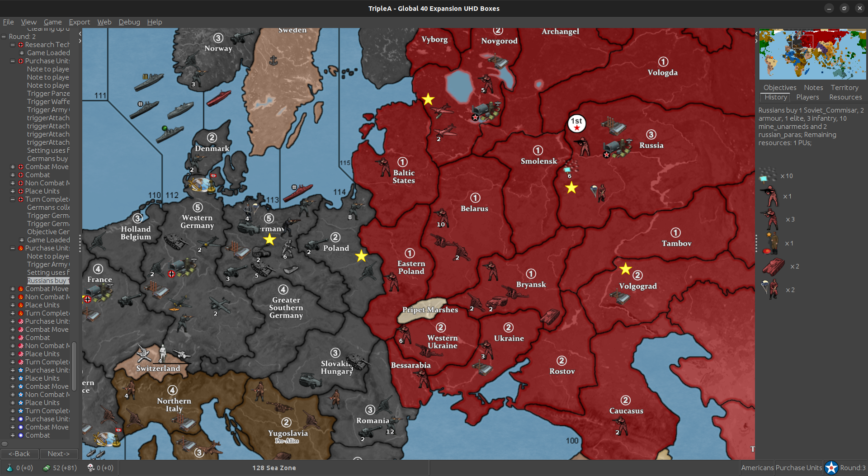
Task: Click the elite soldier icon marked x1
Action: [x=770, y=196]
